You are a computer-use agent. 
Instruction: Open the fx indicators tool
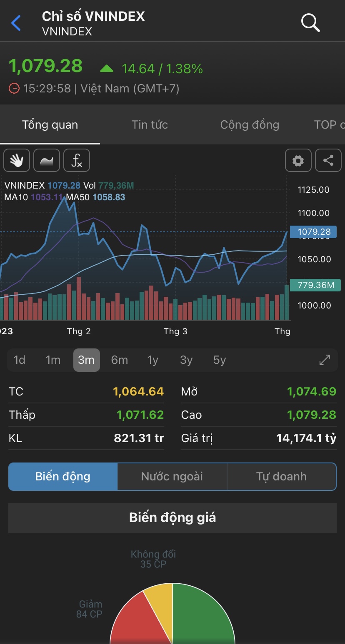(x=77, y=160)
